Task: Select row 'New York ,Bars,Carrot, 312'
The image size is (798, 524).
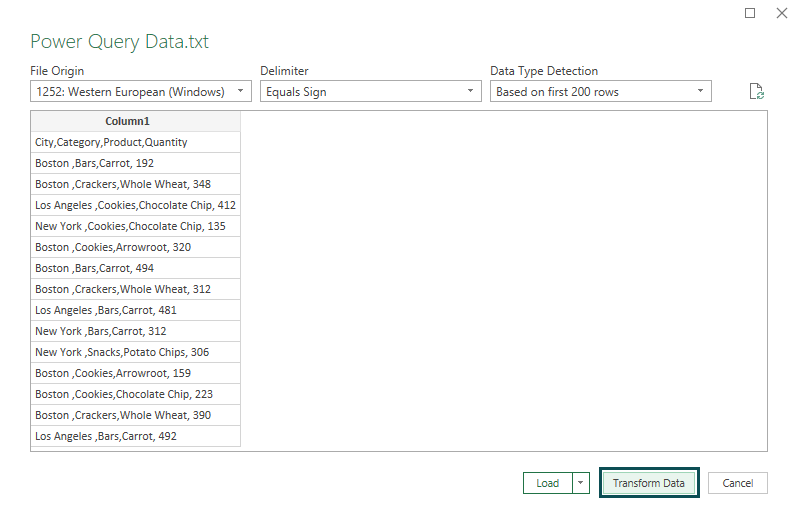Action: click(135, 331)
